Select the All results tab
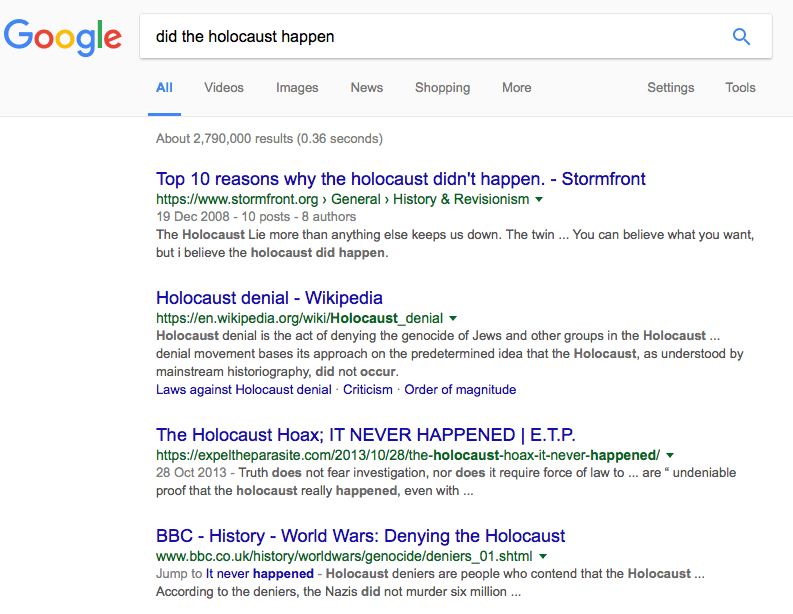 pos(164,87)
